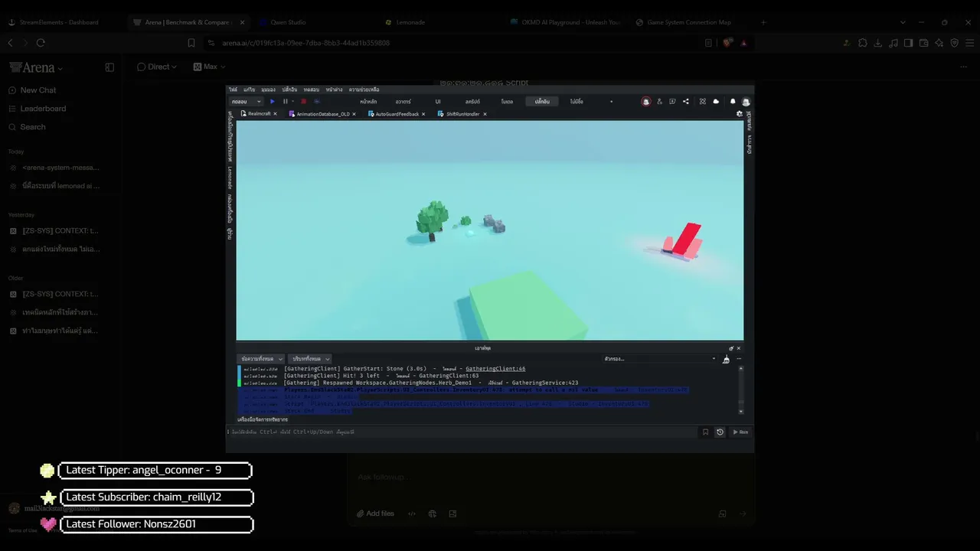Open the AnimationDatabase_OLD script tab

tap(322, 114)
